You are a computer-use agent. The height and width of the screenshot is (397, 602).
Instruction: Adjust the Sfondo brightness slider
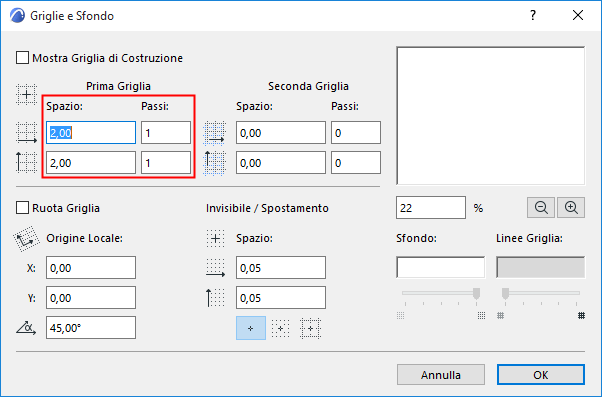[476, 294]
